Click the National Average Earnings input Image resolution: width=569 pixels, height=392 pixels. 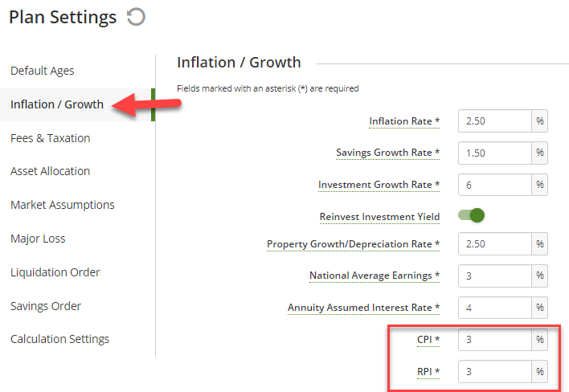[x=495, y=276]
